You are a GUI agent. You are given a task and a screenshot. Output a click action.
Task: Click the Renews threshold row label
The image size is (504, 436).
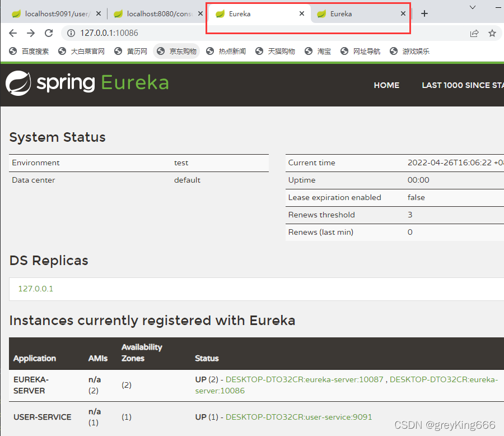321,215
